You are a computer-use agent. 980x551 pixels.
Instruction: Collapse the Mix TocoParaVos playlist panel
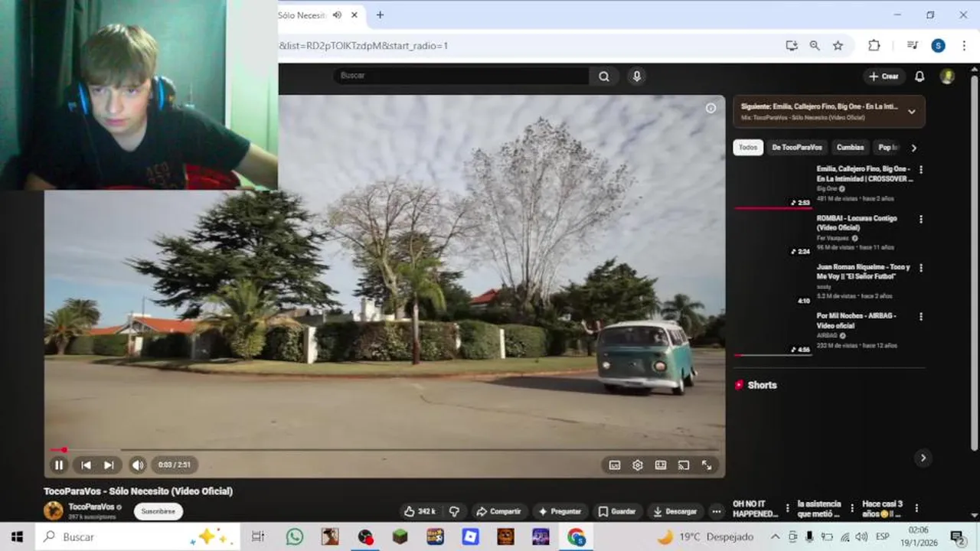click(911, 112)
